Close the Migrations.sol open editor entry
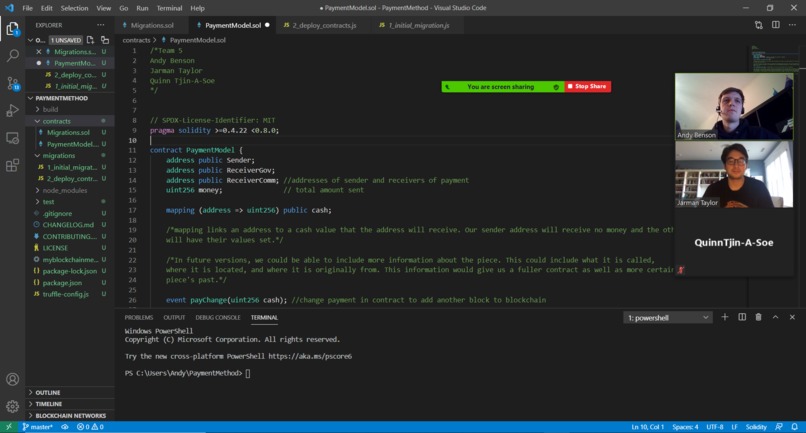806x433 pixels. click(x=39, y=51)
